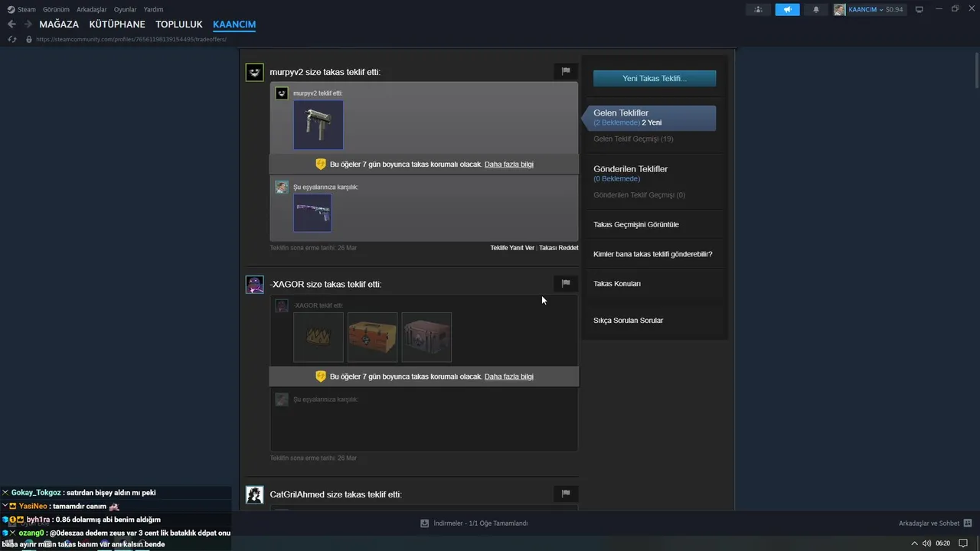Screen dimensions: 980x551
Task: View the MAC-10 item offered by murpyv2
Action: pyautogui.click(x=318, y=125)
